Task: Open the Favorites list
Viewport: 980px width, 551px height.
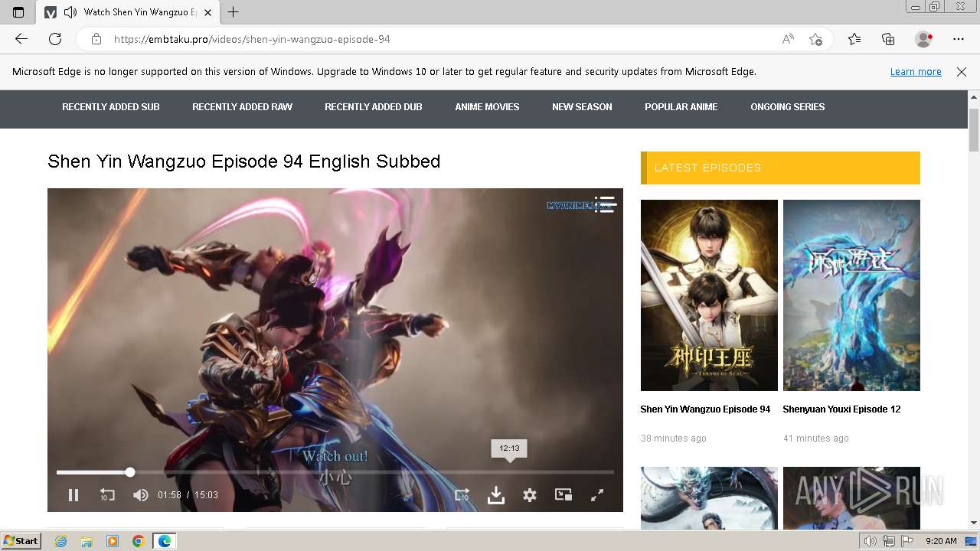Action: tap(854, 39)
